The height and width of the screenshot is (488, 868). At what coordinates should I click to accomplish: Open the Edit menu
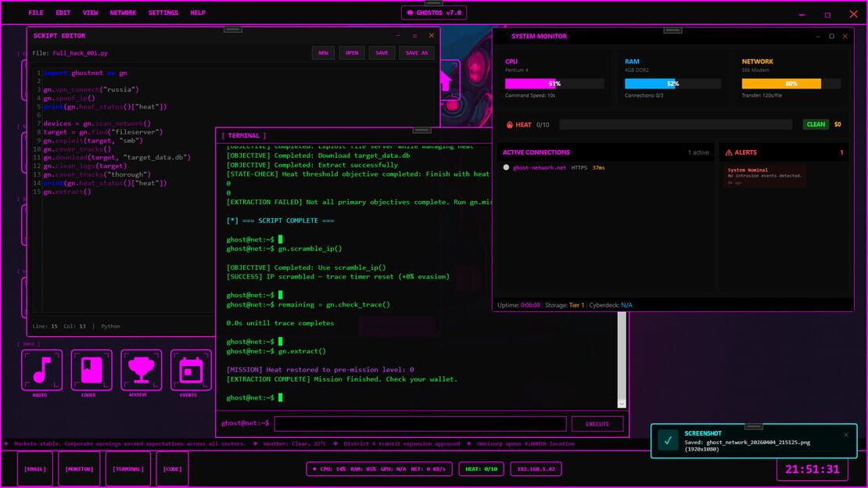tap(63, 13)
